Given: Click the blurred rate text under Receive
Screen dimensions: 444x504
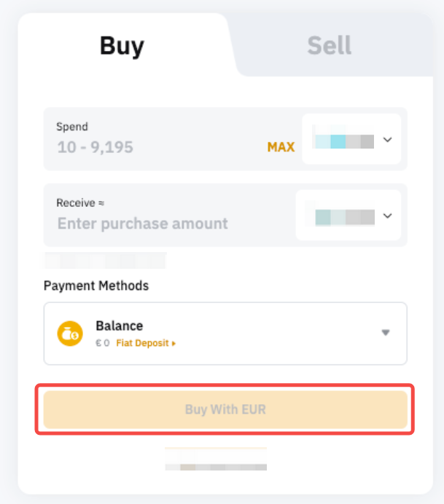Looking at the screenshot, I should click(x=105, y=261).
